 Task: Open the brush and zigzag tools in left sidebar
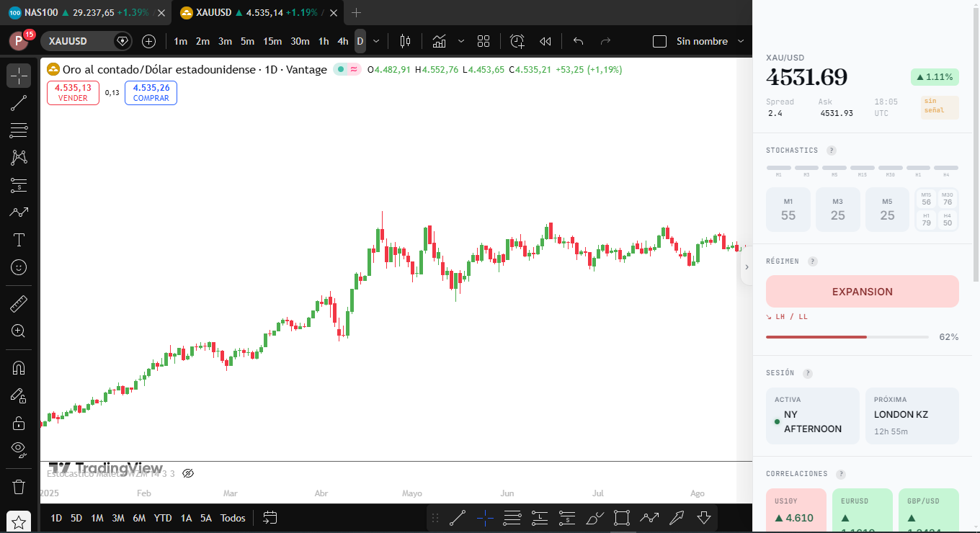19,212
